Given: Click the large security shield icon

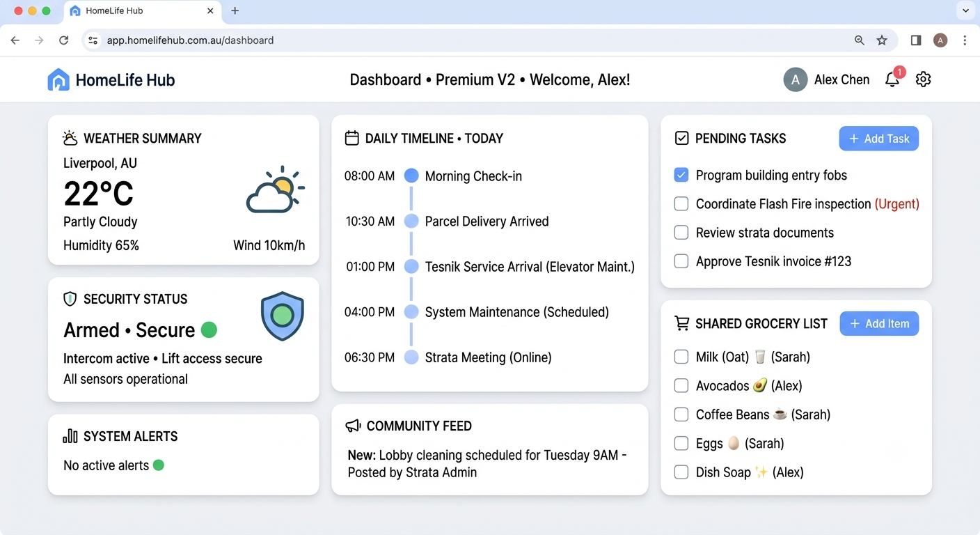Looking at the screenshot, I should pyautogui.click(x=282, y=316).
